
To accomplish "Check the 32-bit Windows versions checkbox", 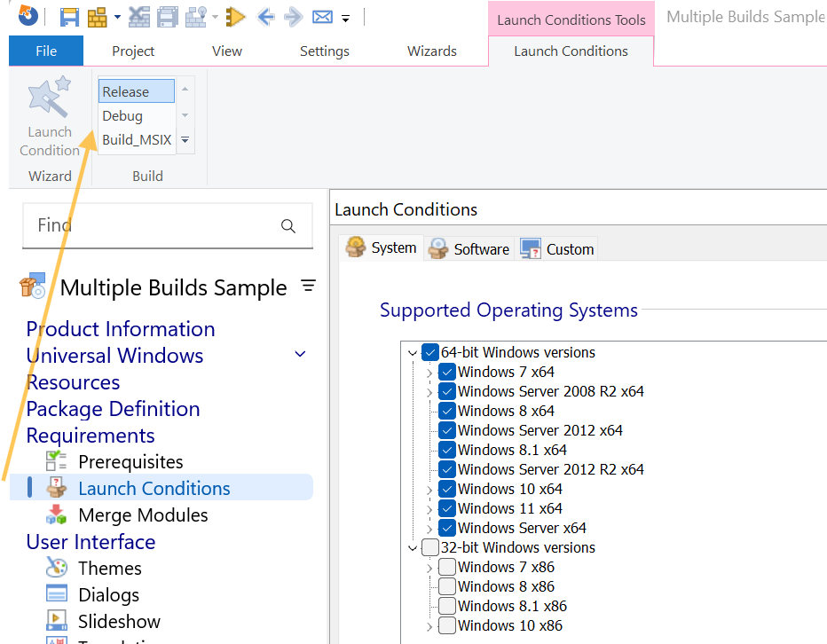I will pyautogui.click(x=429, y=547).
